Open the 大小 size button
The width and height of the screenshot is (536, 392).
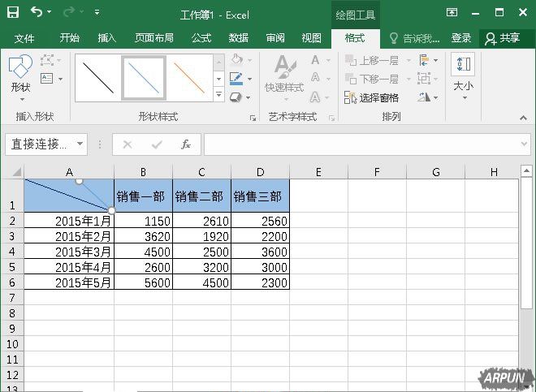click(463, 77)
